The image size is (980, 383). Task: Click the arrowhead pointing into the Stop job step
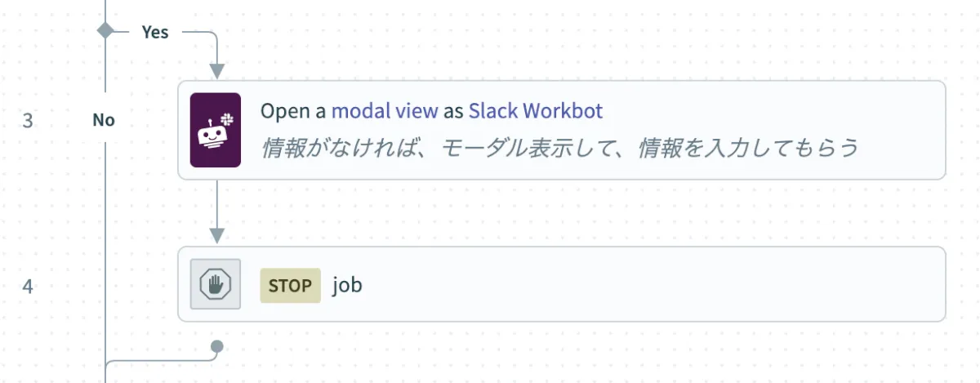point(216,235)
